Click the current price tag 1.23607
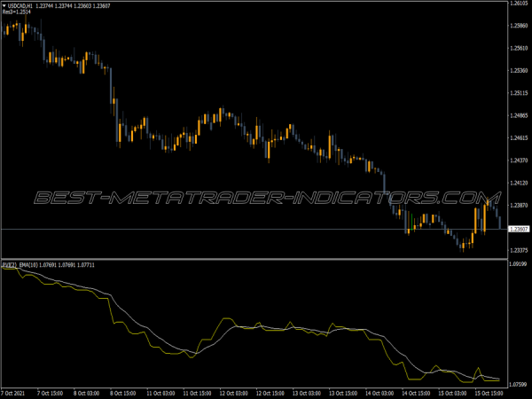 pos(519,230)
